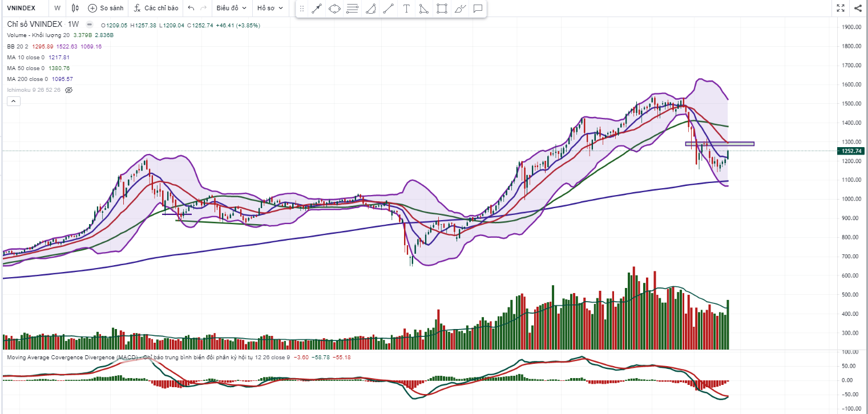Show the hidden Ichimoku indicator
The image size is (868, 414).
click(69, 90)
